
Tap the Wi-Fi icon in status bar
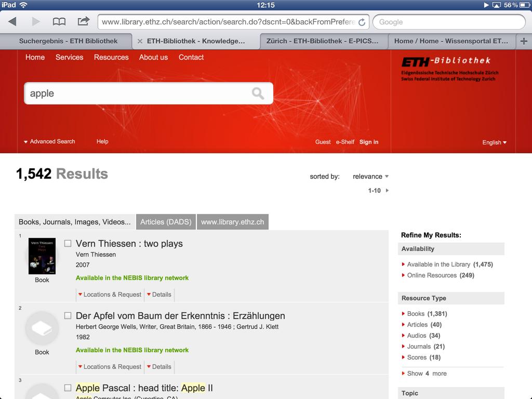click(23, 5)
